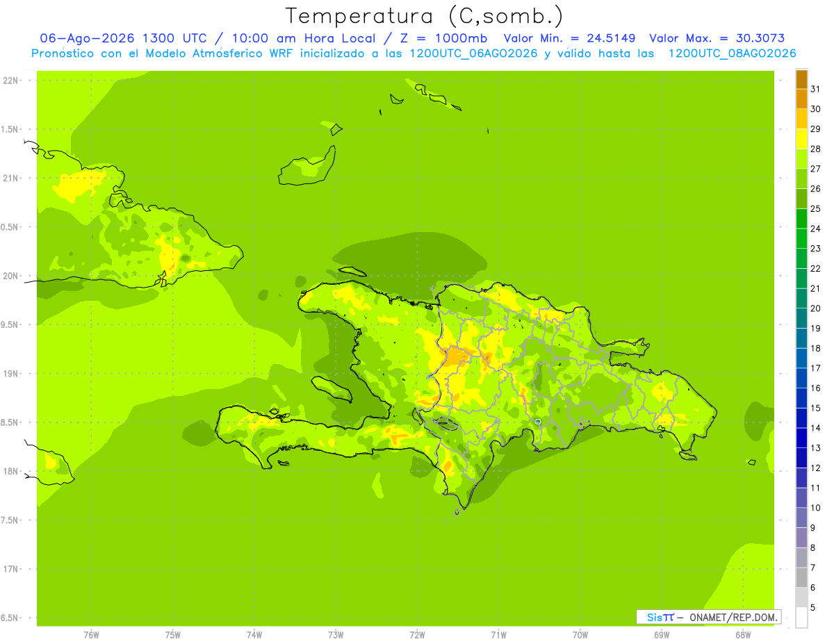
Task: Click the "ONAMET/REP.DOM." credit text
Action: [x=733, y=617]
